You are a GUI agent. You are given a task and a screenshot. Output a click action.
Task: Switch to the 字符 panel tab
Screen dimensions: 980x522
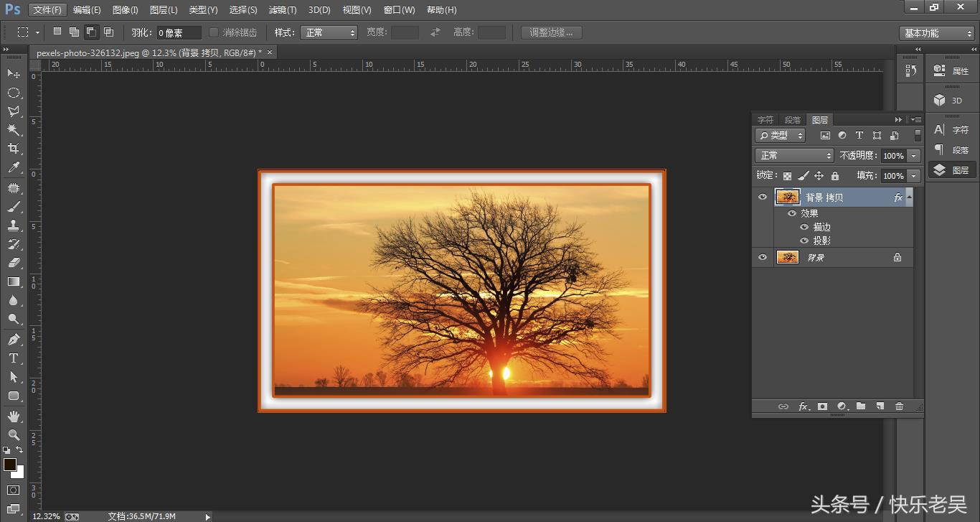765,120
